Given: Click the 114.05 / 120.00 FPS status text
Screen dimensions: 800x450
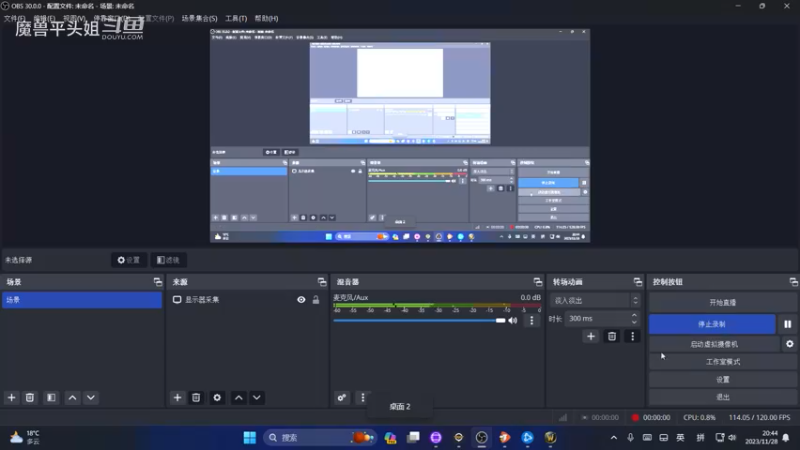Looking at the screenshot, I should (x=759, y=417).
